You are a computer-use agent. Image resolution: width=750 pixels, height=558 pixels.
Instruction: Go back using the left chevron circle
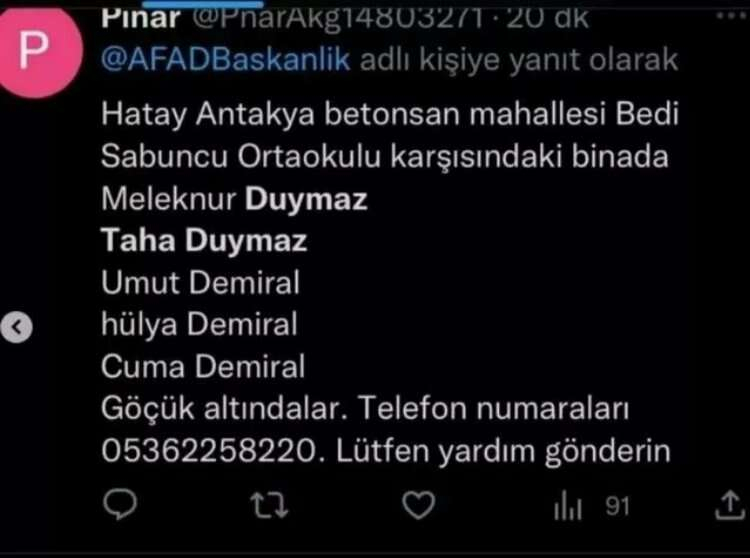17,328
